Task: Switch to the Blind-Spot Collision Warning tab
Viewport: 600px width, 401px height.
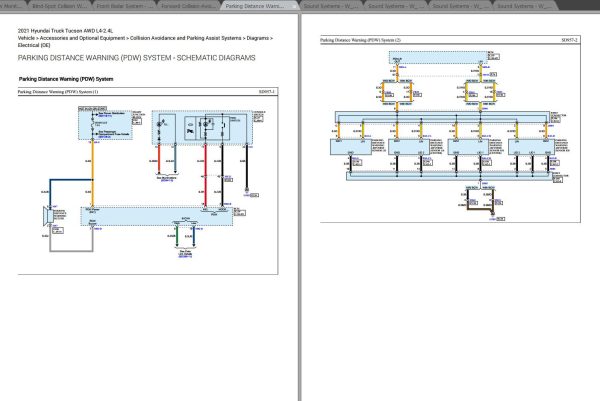Action: (x=59, y=6)
